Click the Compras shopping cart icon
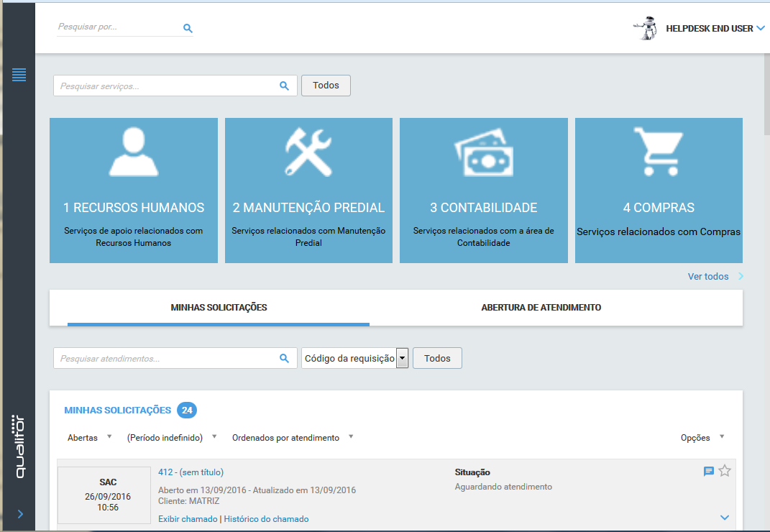Screen dimensions: 770x532 click(x=659, y=152)
